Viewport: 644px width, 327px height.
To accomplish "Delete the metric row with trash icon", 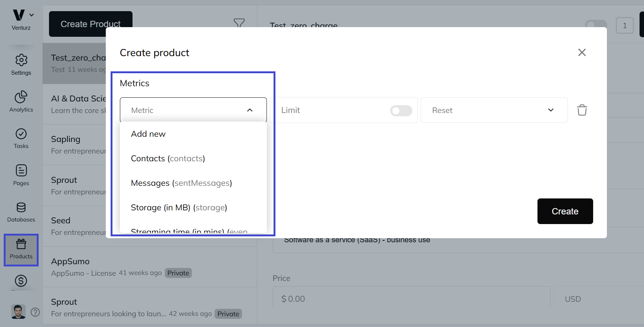I will tap(582, 110).
